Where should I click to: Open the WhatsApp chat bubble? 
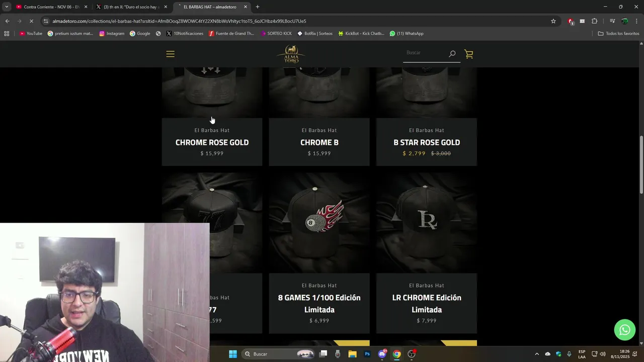click(624, 330)
